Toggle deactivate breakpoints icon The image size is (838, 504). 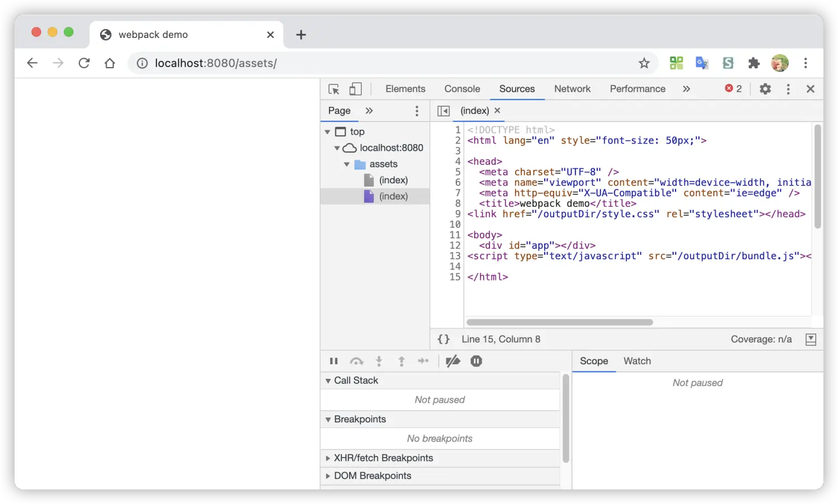pos(453,361)
